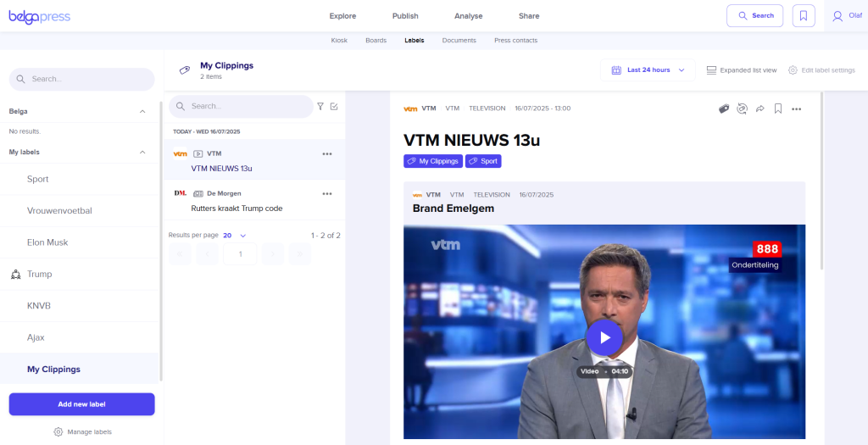
Task: Click the share arrow icon in article toolbar
Action: pos(760,109)
